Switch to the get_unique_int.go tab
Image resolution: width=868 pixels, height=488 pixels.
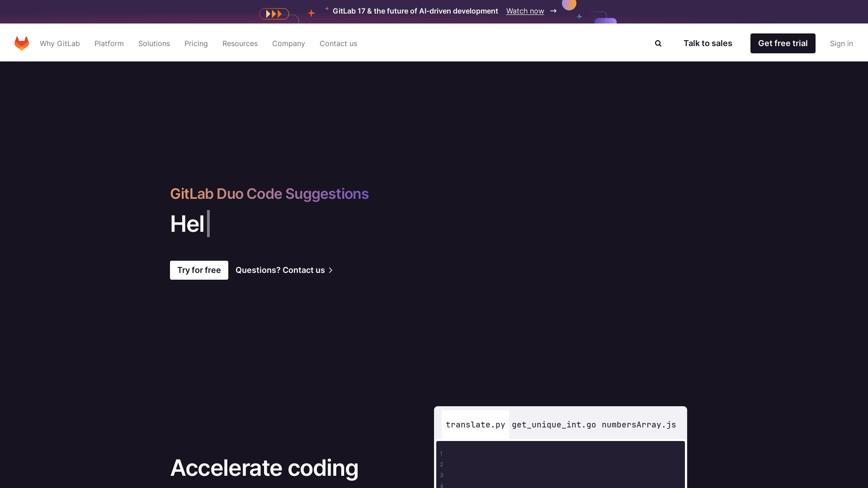coord(554,425)
